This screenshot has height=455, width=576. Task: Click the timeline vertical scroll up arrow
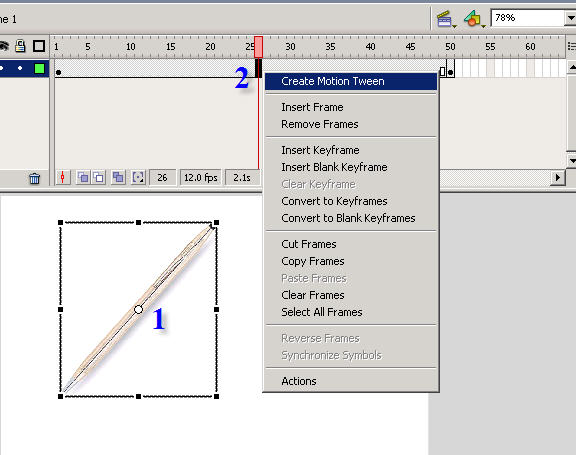tap(572, 67)
